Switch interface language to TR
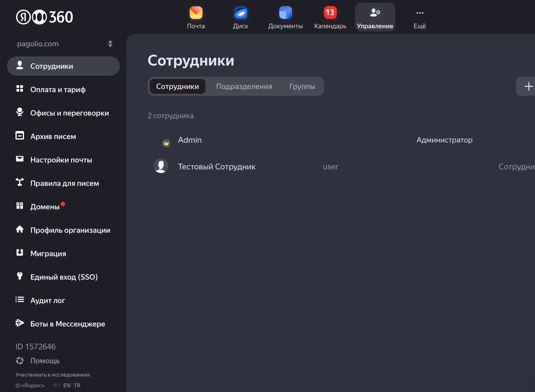535x392 pixels. [x=77, y=385]
